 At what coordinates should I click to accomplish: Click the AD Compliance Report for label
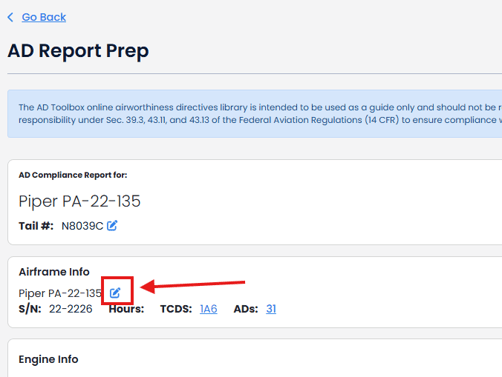coord(73,175)
